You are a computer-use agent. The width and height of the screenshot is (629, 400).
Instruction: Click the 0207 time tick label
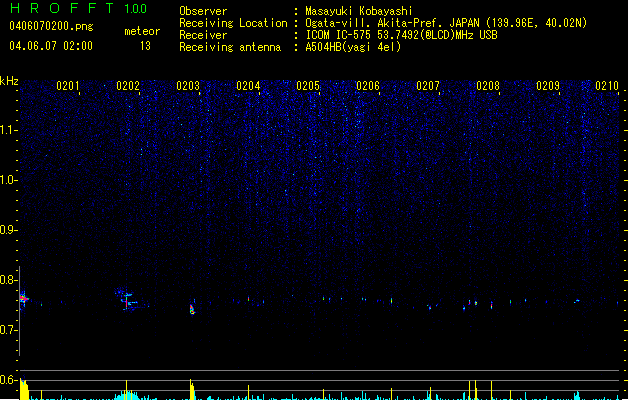[x=428, y=86]
